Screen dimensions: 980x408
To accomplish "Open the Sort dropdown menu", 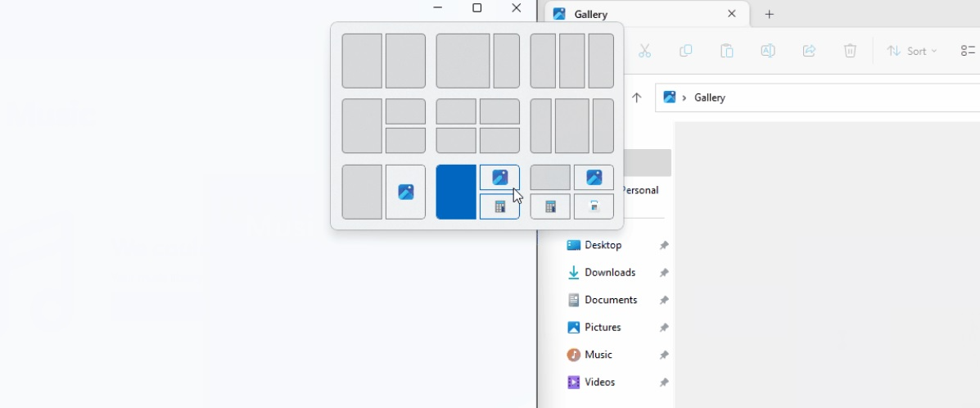I will (x=912, y=51).
